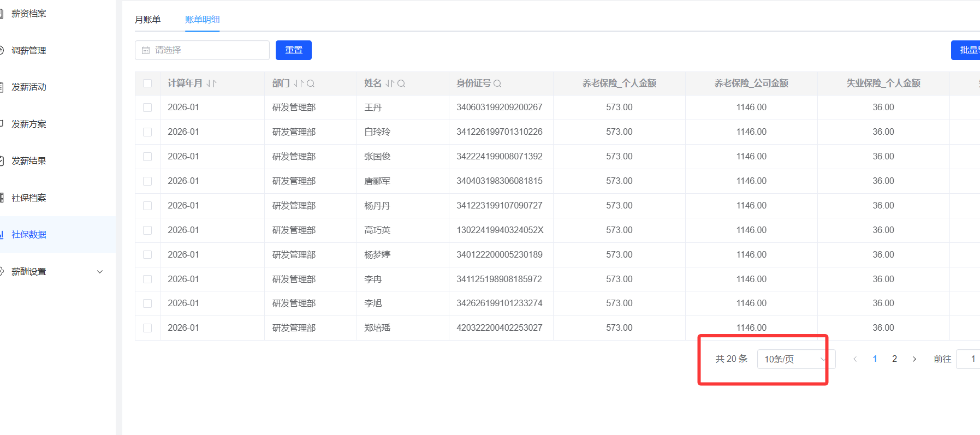Click ID number 340603199209200267

500,108
